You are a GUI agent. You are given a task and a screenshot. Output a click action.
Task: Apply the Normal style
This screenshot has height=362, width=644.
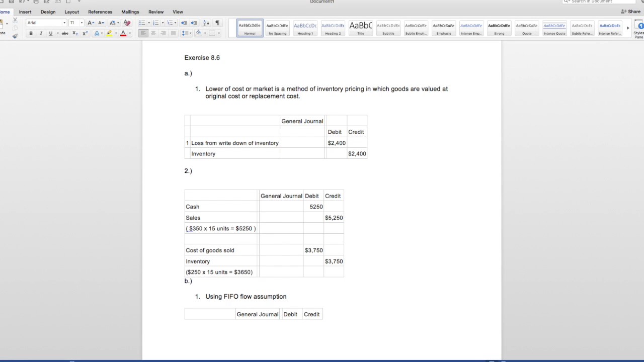[250, 28]
